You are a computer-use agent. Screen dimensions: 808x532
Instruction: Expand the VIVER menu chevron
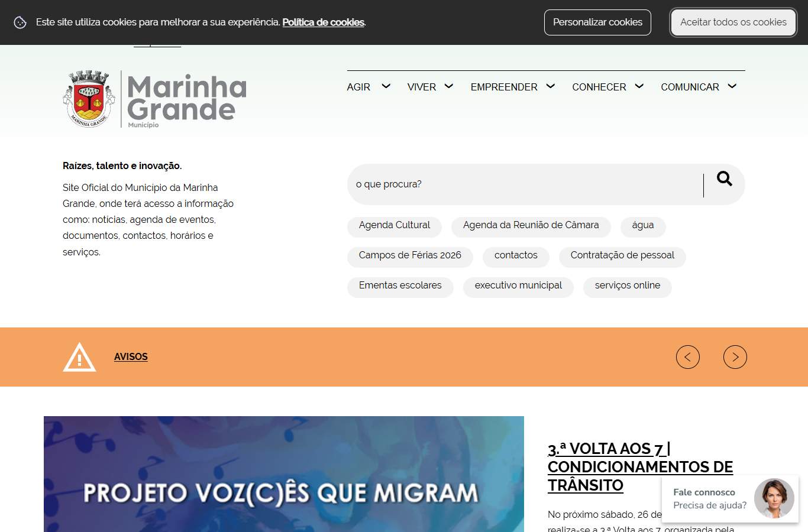(x=449, y=86)
